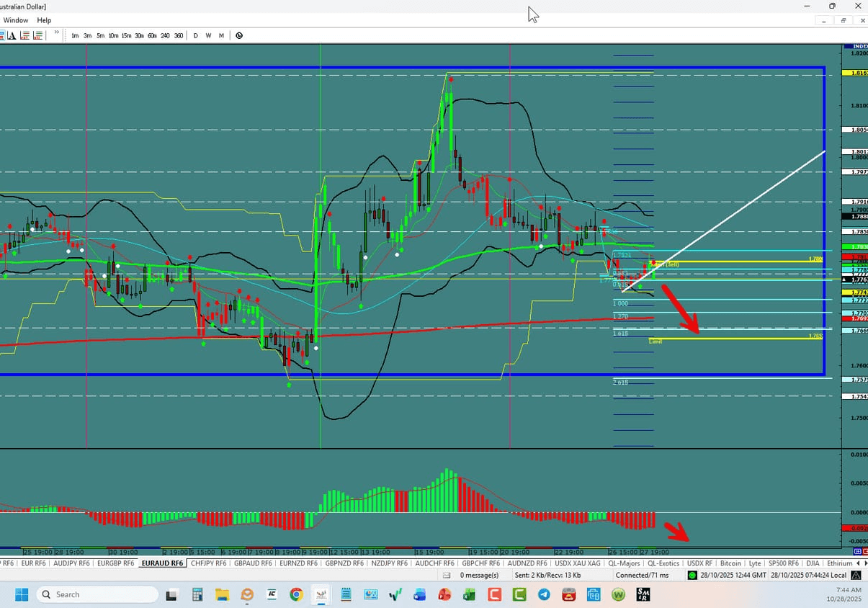Expand the hidden toolbar chevron
The image size is (868, 608).
(56, 34)
